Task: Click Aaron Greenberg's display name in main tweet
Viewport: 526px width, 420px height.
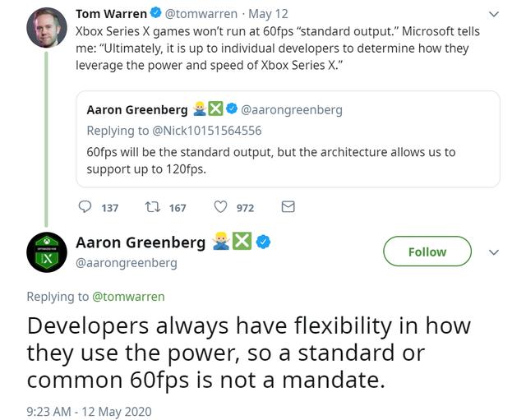Action: [x=141, y=242]
